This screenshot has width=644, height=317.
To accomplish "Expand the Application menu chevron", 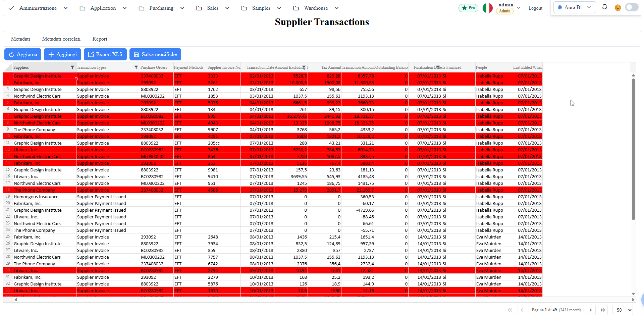I will click(124, 8).
